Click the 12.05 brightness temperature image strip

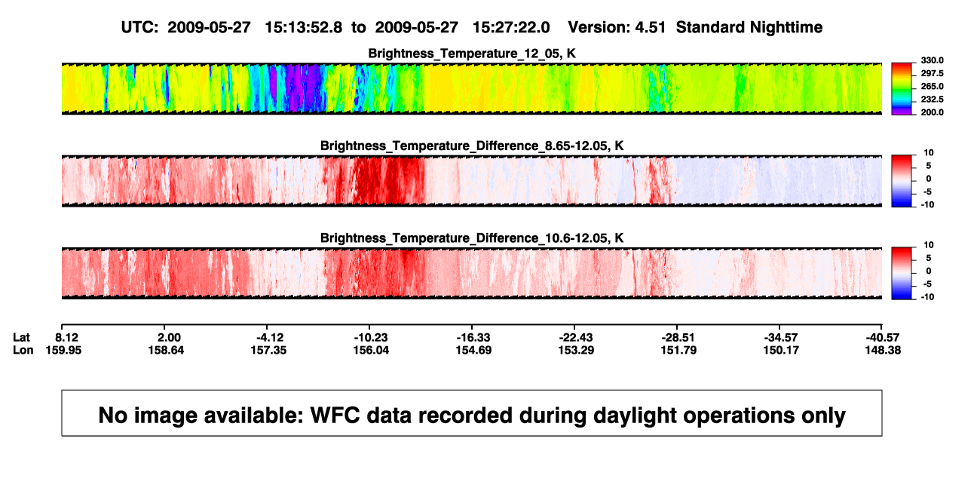pyautogui.click(x=472, y=88)
